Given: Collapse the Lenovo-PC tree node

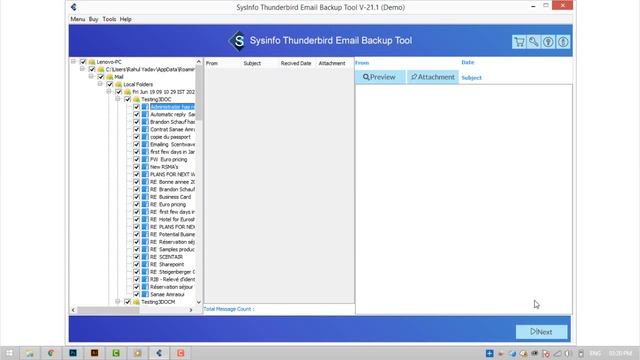Looking at the screenshot, I should (x=73, y=62).
